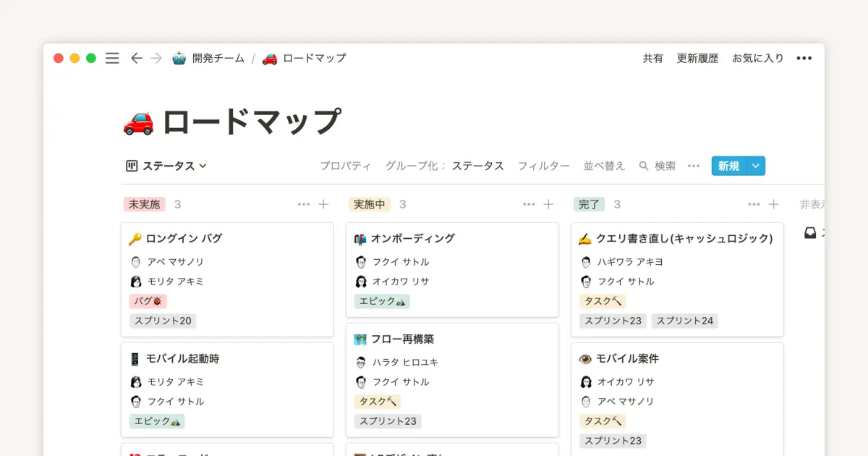Viewport: 868px width, 456px height.
Task: Open search with the 検索 magnifier icon
Action: [643, 166]
